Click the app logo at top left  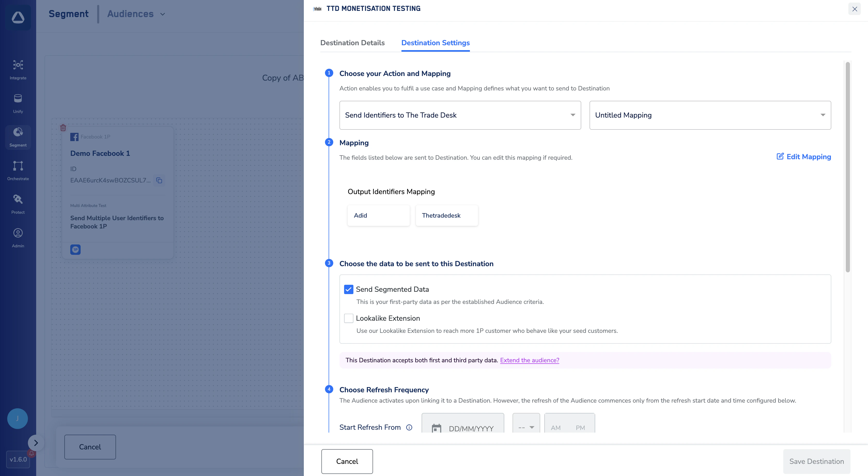(18, 18)
